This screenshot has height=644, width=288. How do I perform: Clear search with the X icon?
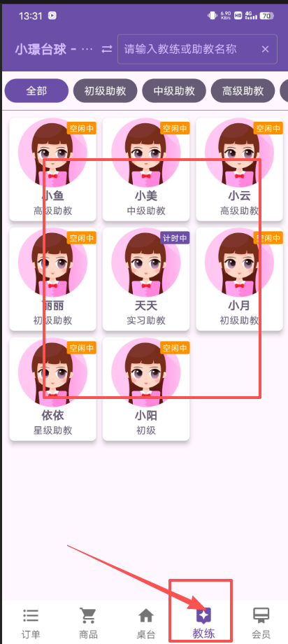(265, 49)
